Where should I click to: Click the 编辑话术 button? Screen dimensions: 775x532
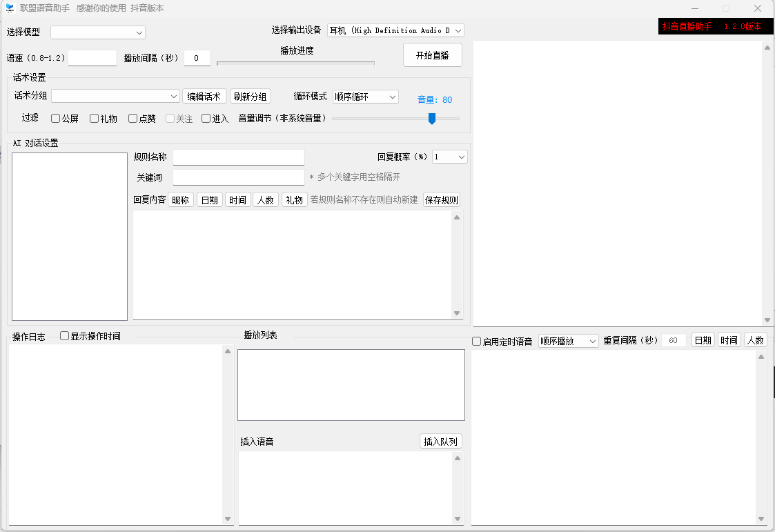coord(205,97)
